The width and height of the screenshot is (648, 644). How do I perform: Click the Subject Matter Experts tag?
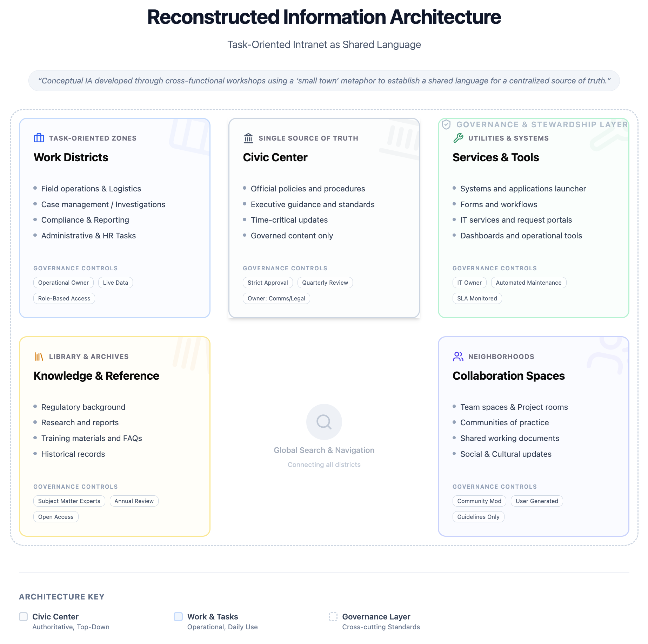click(69, 501)
